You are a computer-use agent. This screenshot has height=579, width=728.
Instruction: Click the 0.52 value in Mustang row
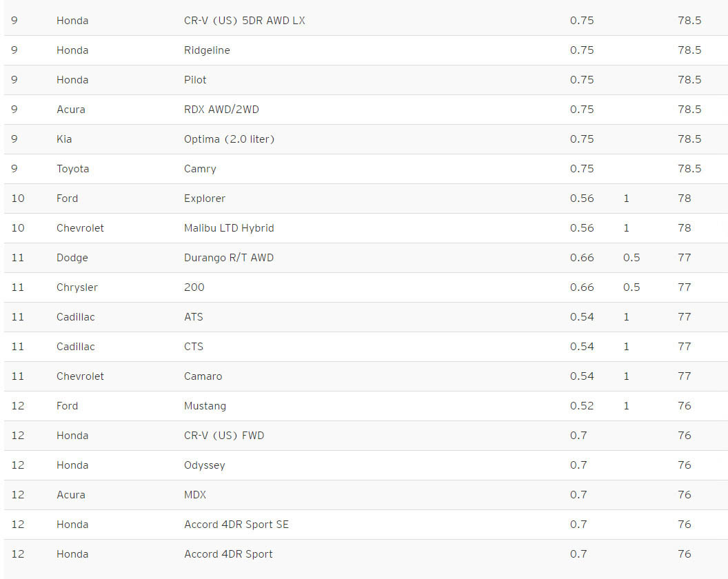582,406
